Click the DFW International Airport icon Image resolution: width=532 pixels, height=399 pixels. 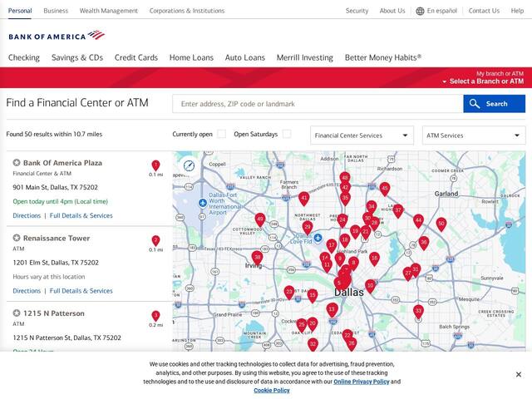point(203,203)
